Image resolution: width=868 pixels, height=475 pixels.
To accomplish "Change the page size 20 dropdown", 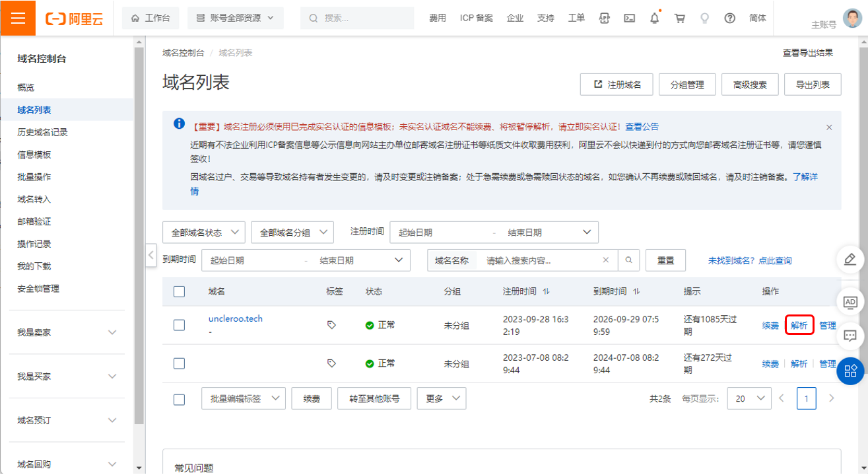I will point(749,399).
